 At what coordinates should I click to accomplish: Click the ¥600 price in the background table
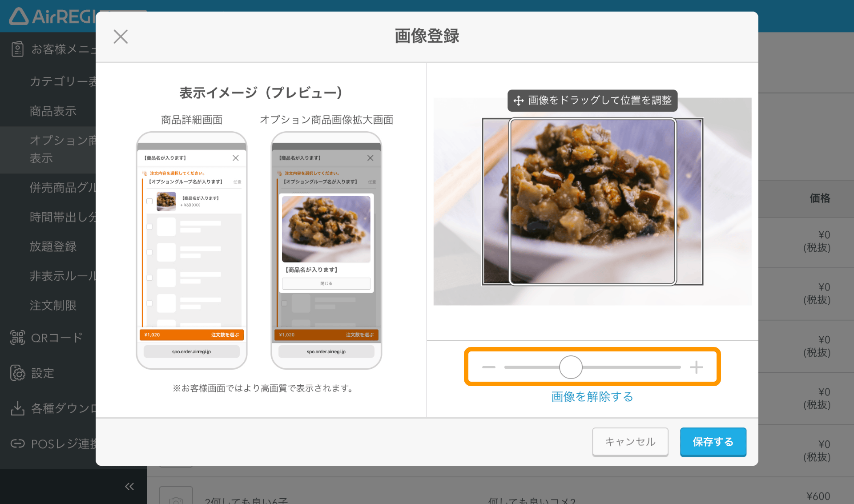(818, 496)
